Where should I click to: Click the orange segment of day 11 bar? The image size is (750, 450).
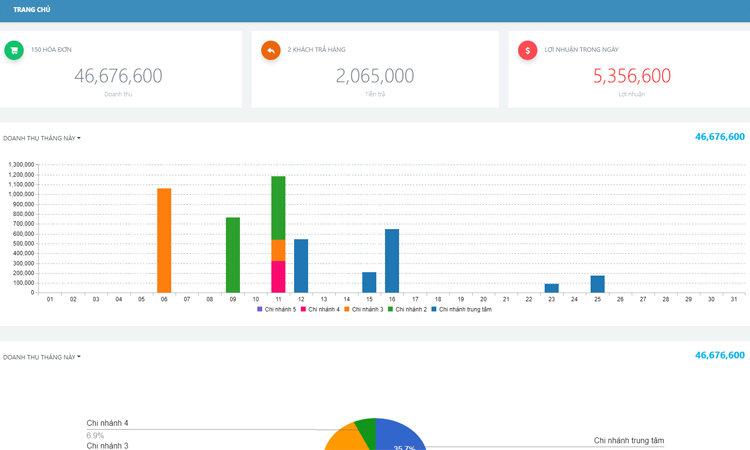[x=278, y=251]
